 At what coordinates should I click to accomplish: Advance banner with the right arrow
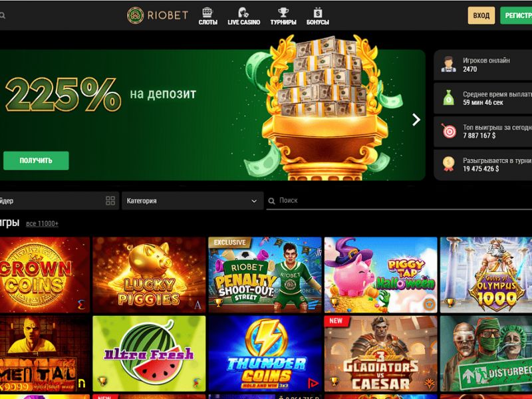[x=416, y=120]
